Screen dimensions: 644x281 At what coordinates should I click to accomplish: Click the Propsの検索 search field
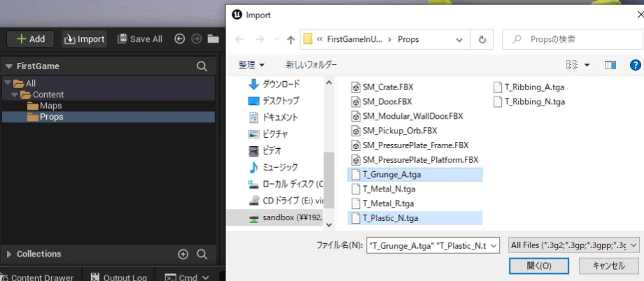(574, 39)
